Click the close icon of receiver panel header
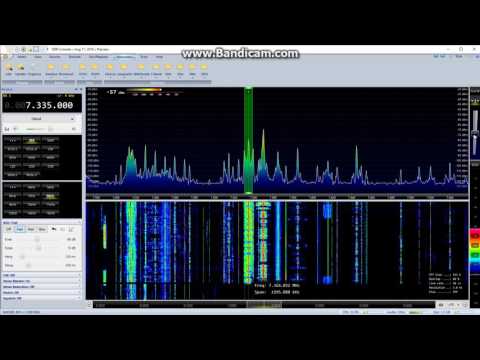This screenshot has width=480, height=360. (x=80, y=89)
